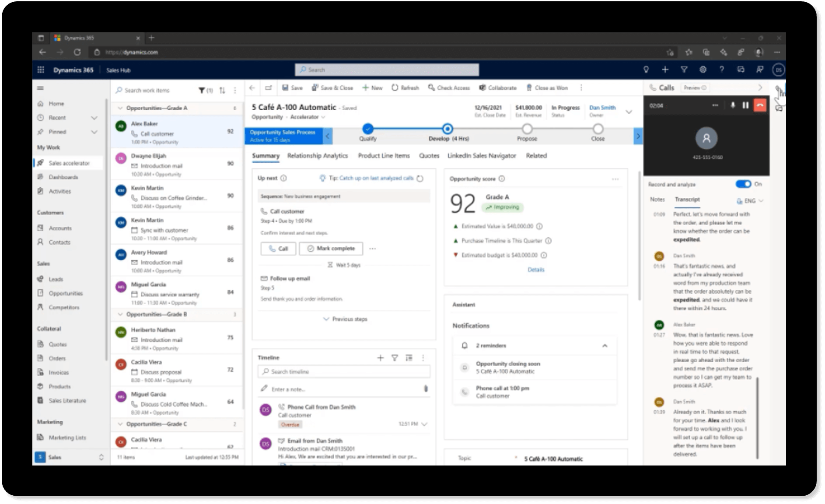Open the Dynamics 365 app launcher grid

coord(41,70)
